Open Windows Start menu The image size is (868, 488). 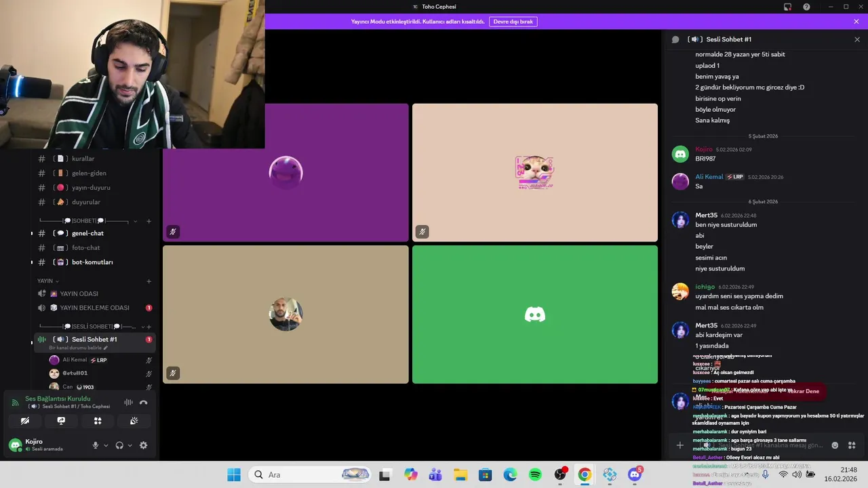click(x=234, y=474)
